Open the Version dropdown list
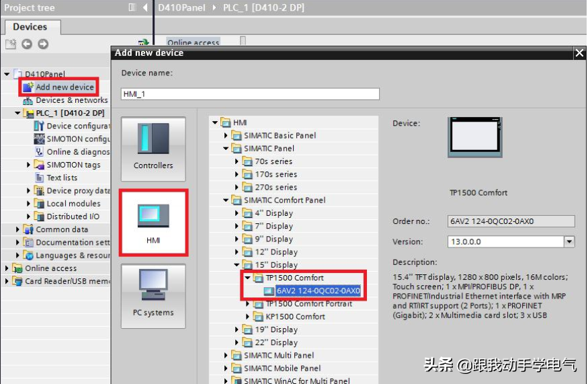The width and height of the screenshot is (588, 384). pyautogui.click(x=569, y=241)
